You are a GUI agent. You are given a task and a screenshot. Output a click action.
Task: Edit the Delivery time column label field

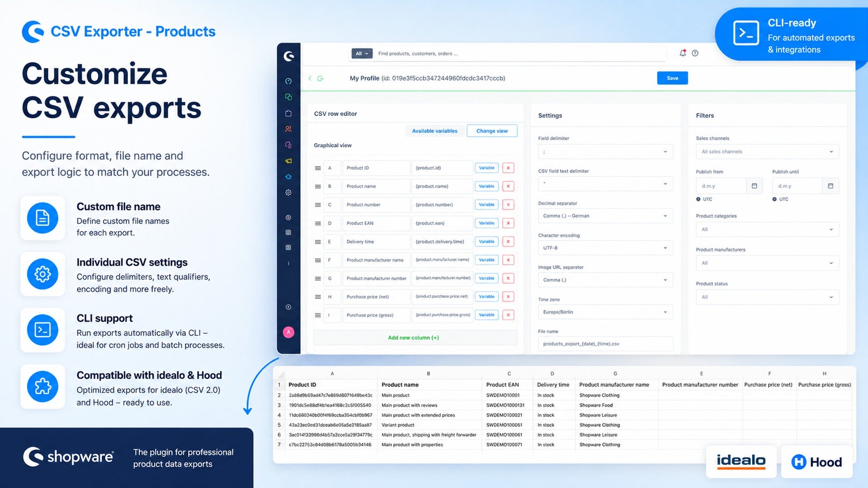[376, 242]
